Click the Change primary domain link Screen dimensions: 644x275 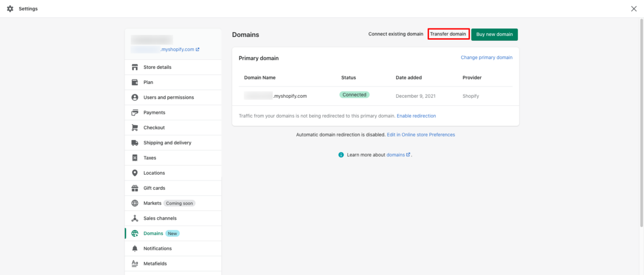click(x=486, y=57)
